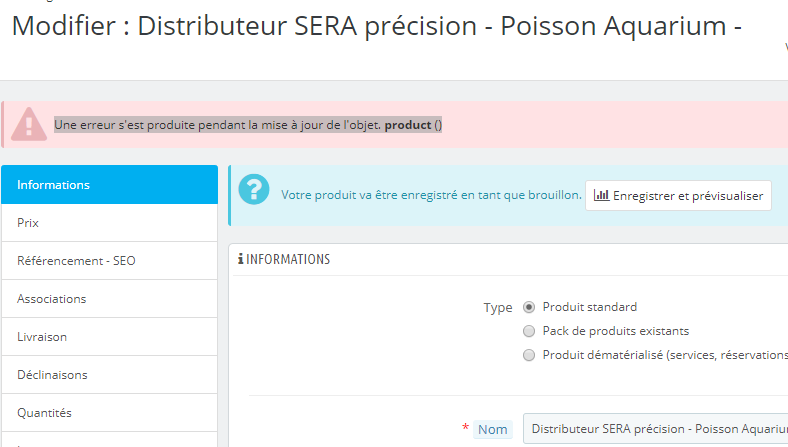
Task: Click into the Nom input field
Action: [x=655, y=429]
